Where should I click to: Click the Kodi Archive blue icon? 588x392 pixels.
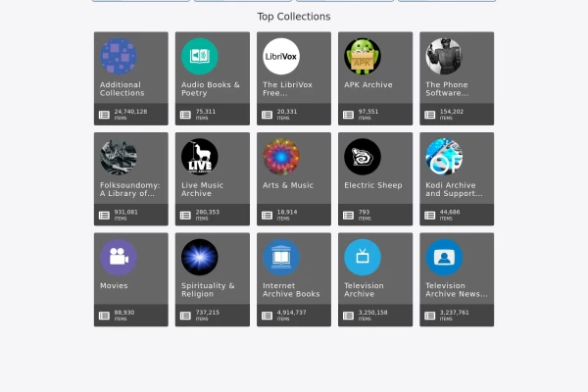[x=444, y=157]
